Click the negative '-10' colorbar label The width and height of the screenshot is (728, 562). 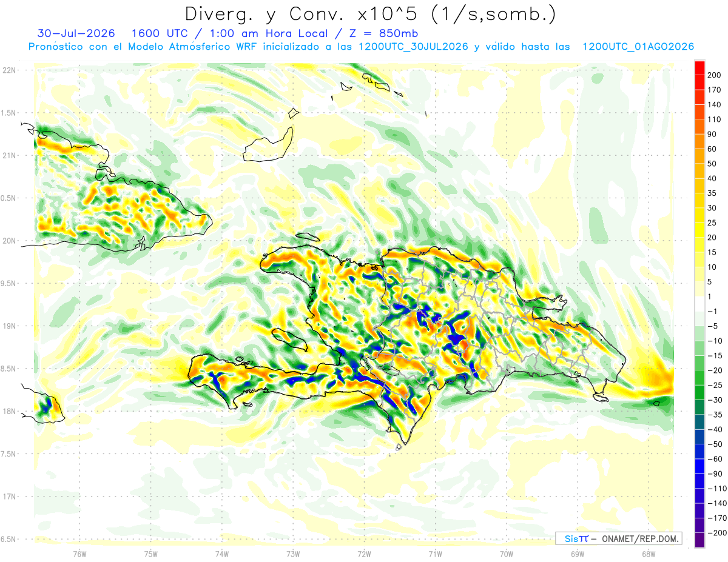click(716, 341)
